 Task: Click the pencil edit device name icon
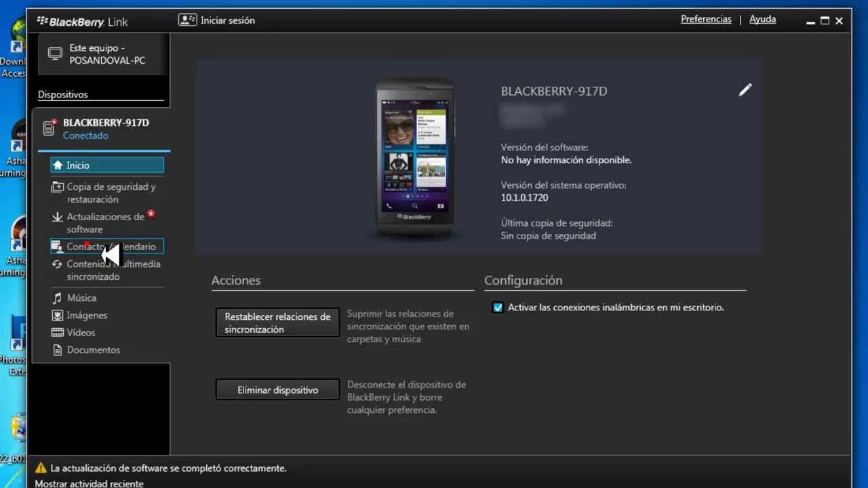tap(745, 89)
